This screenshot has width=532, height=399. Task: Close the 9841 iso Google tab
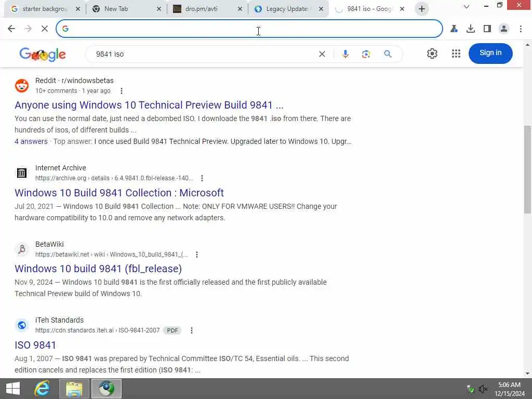402,9
